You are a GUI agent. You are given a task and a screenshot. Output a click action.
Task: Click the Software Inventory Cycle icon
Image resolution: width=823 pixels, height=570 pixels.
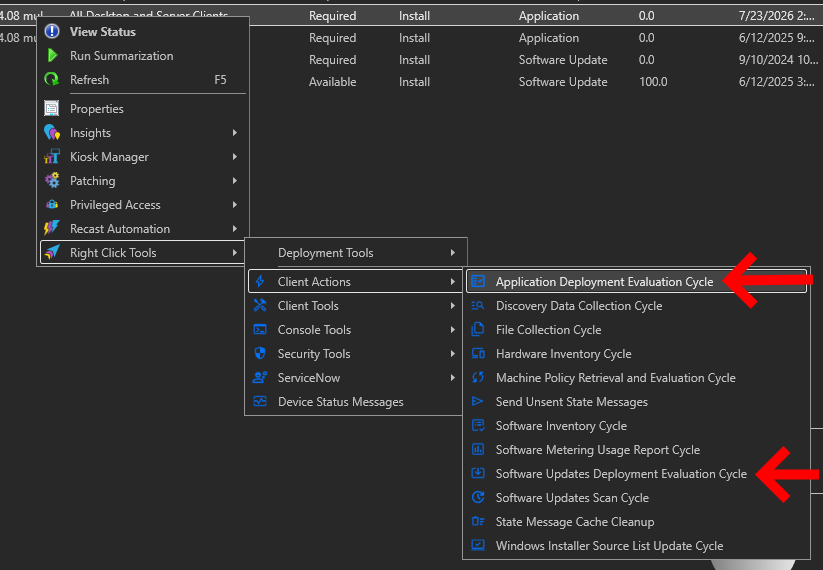478,425
